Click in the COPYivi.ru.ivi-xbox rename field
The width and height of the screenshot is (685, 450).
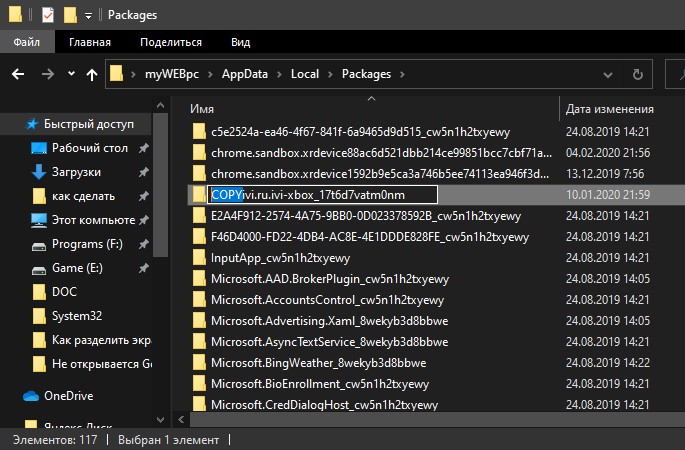(x=322, y=195)
